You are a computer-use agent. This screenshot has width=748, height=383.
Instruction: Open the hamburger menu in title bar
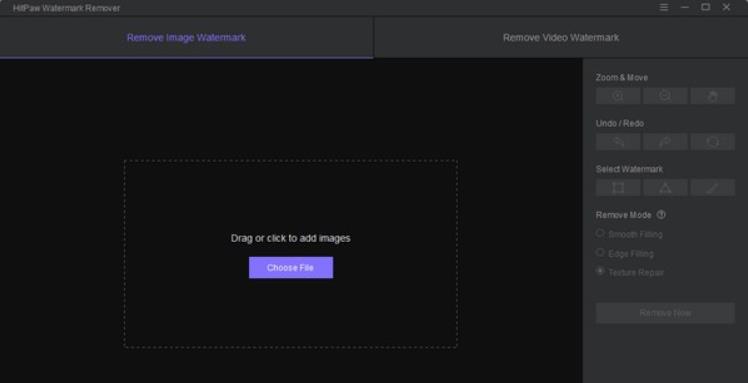[664, 7]
